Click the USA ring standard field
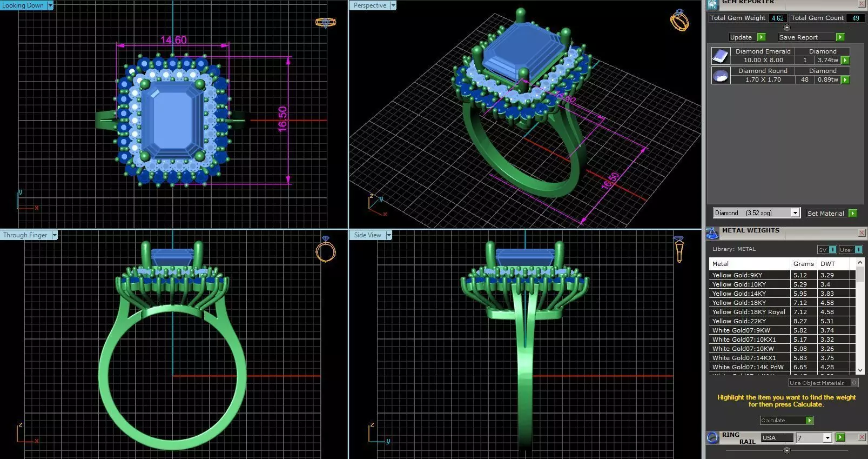 (777, 438)
